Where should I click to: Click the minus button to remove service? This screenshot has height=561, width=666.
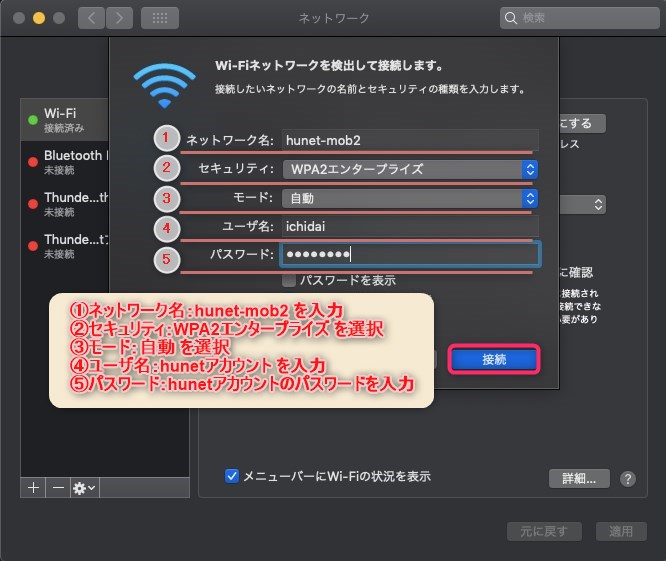pos(57,487)
